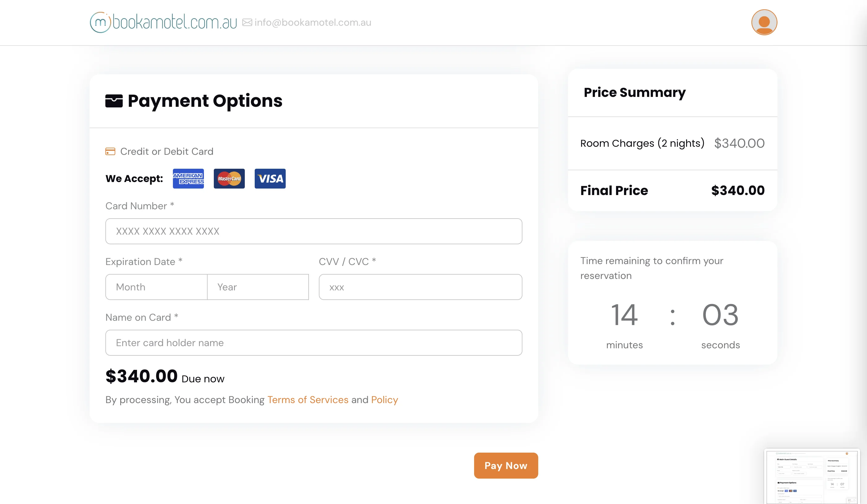Open the Policy link
867x504 pixels.
click(x=384, y=399)
